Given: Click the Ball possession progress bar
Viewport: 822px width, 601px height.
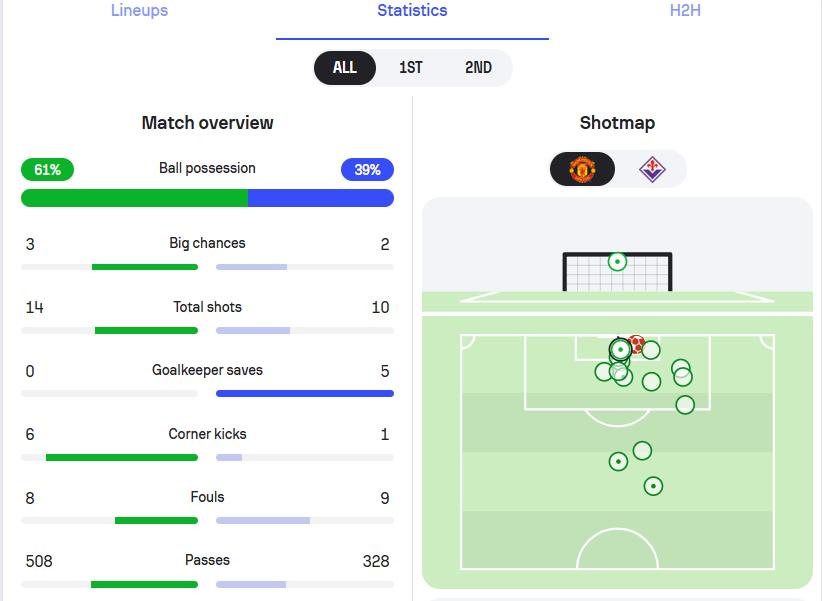Looking at the screenshot, I should click(207, 198).
